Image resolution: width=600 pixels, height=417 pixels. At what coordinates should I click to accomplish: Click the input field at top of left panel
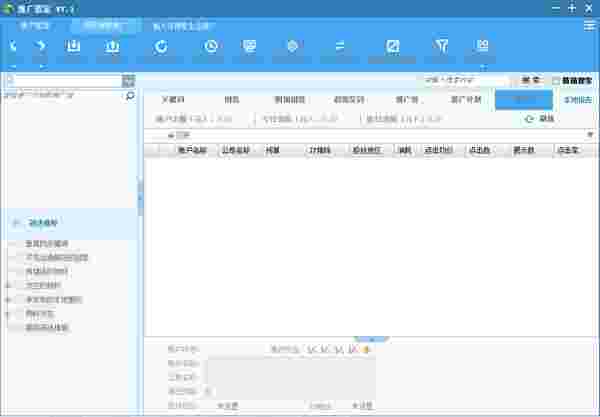63,81
